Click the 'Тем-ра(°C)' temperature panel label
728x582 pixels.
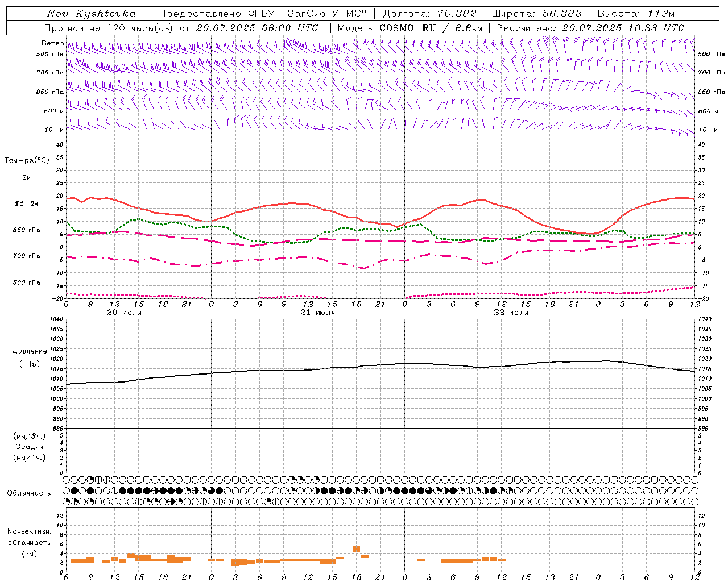(x=27, y=161)
